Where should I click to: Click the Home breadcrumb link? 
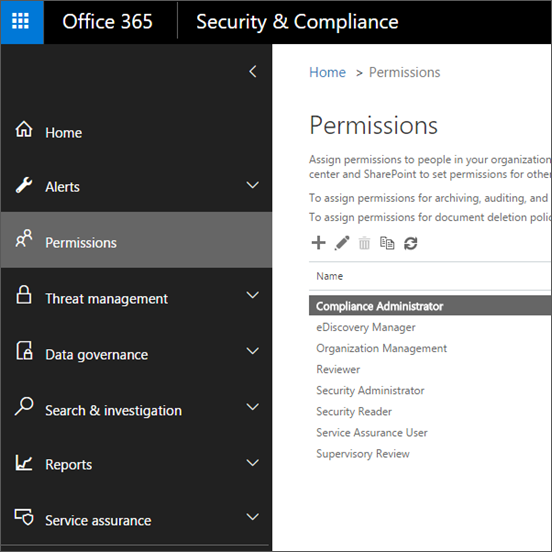[327, 72]
